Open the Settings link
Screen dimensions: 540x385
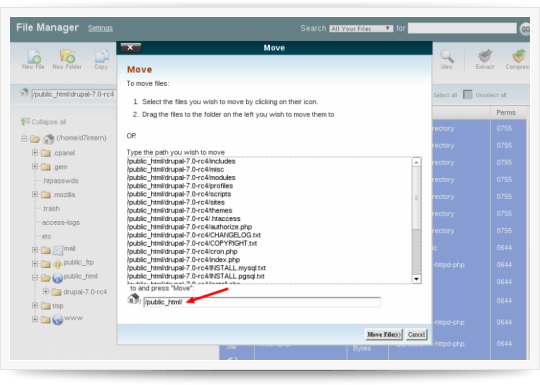[100, 28]
